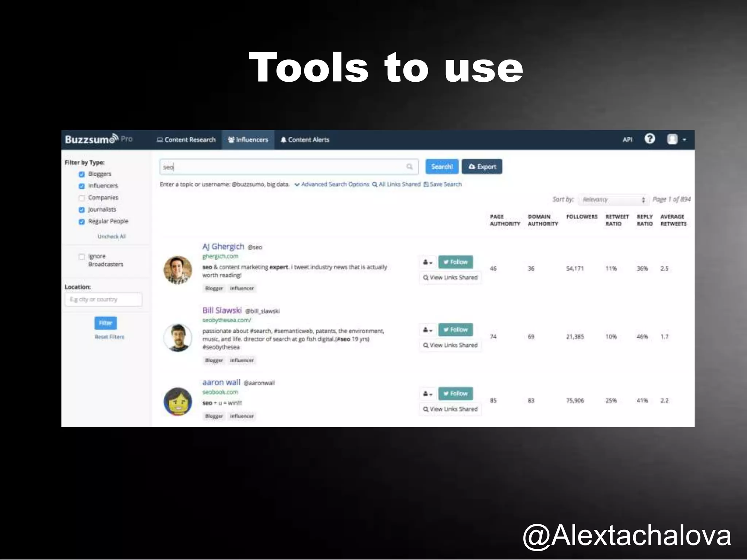
Task: Toggle the Bloggers filter checkbox
Action: pyautogui.click(x=82, y=174)
